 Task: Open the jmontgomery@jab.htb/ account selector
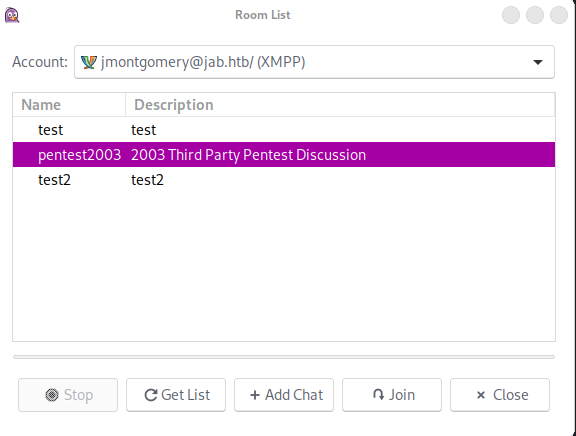tap(314, 62)
